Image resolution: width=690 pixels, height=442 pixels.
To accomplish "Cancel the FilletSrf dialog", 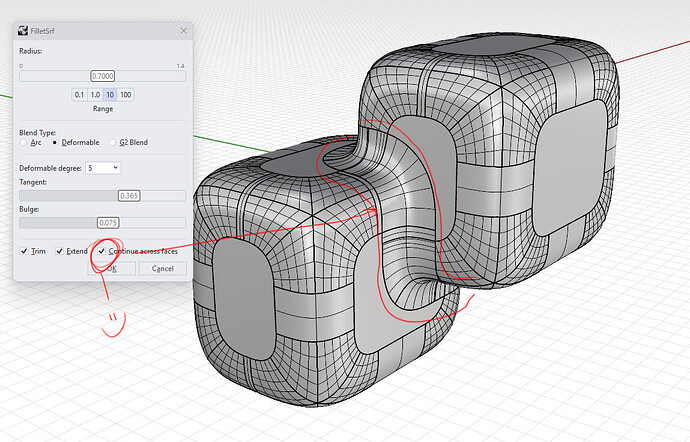I will click(162, 269).
